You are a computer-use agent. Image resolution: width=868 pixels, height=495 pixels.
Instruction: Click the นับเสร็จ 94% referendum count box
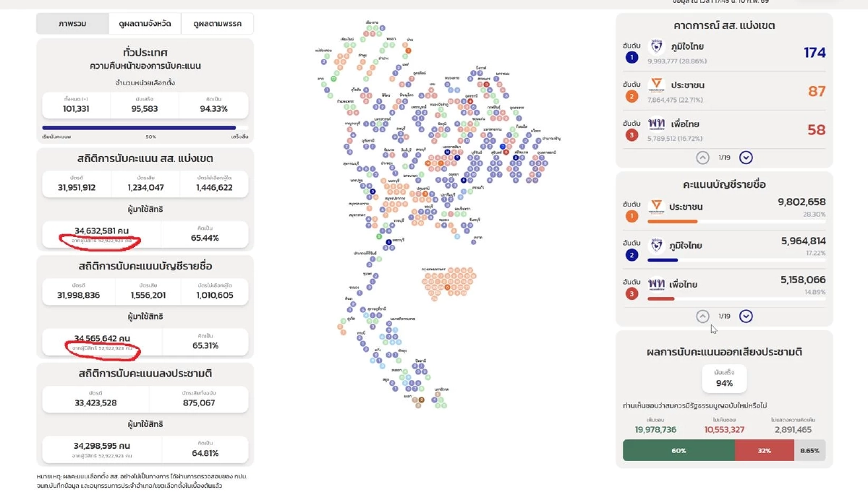(723, 378)
